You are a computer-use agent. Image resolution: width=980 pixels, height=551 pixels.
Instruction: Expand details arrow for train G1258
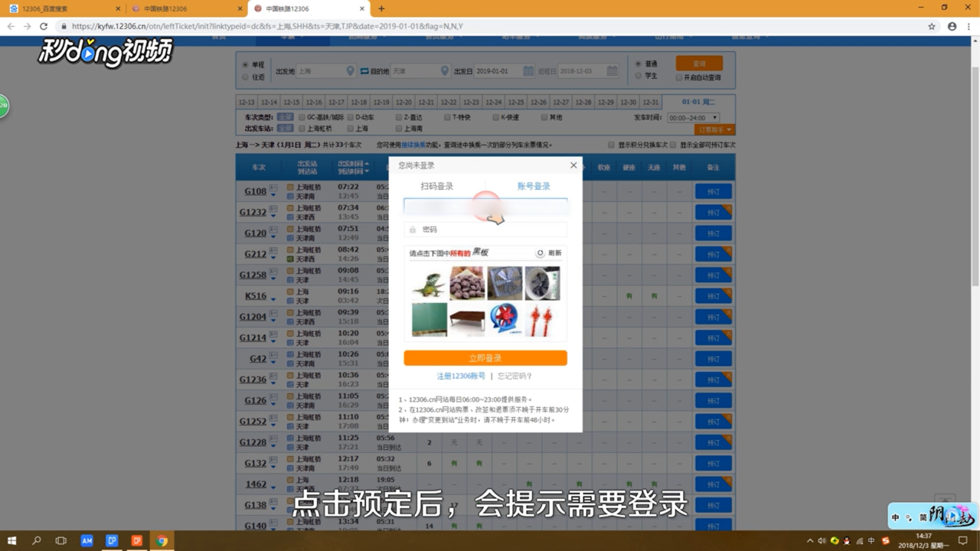pos(273,279)
